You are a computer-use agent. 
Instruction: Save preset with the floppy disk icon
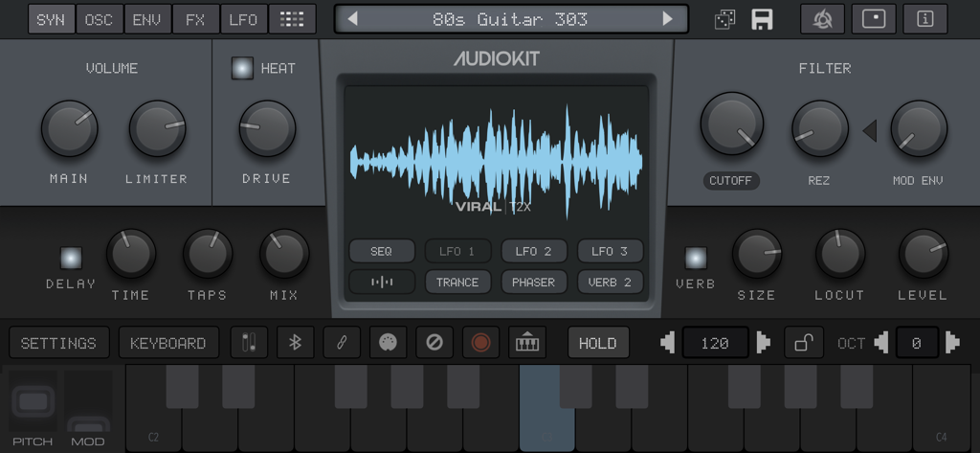tap(762, 19)
